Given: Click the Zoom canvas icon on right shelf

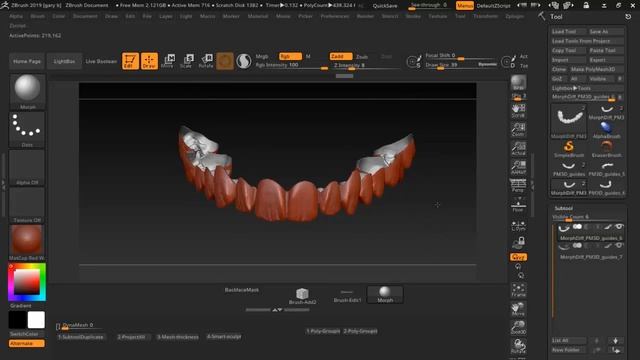Looking at the screenshot, I should pos(518,129).
